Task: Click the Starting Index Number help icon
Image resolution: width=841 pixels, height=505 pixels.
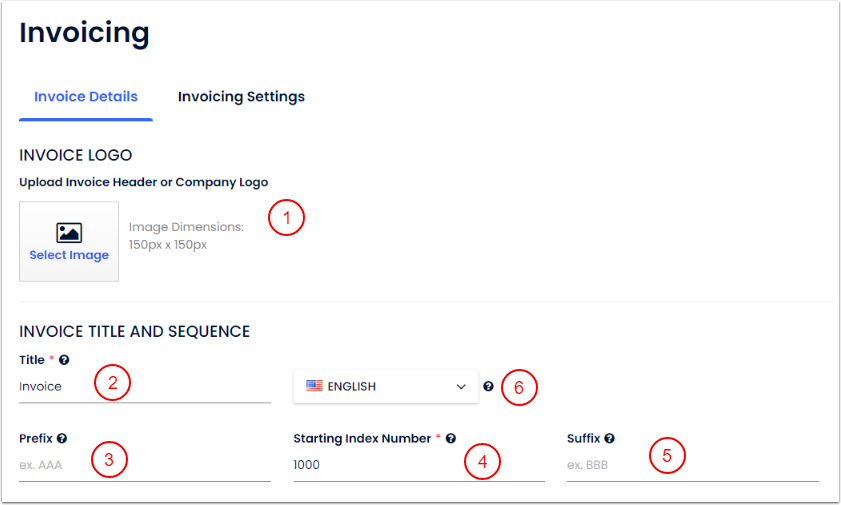Action: [x=451, y=439]
